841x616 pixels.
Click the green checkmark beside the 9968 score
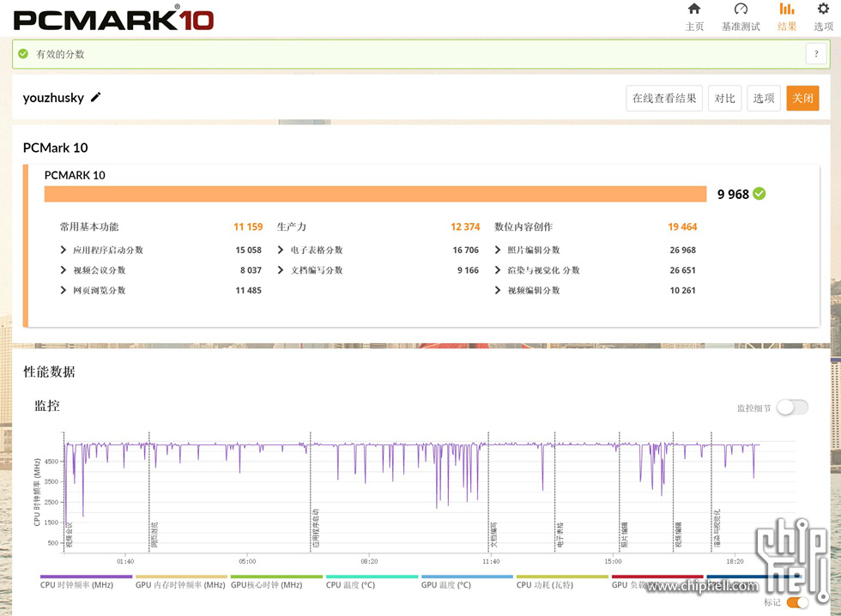[758, 195]
